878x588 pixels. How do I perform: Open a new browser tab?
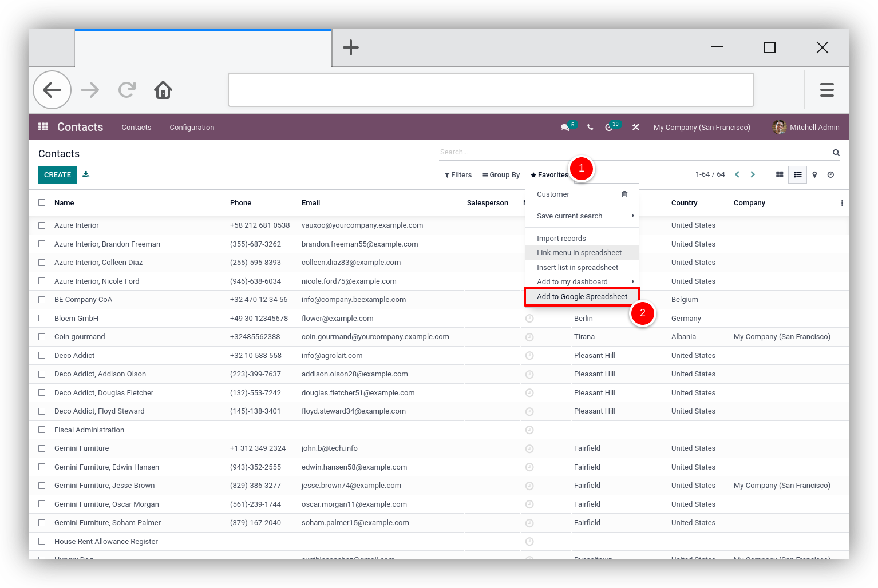351,47
